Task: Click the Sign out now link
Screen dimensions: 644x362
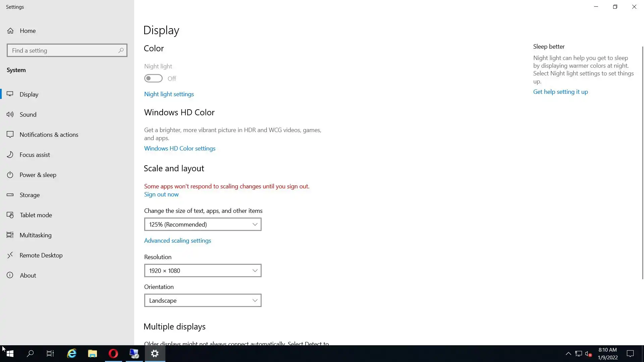Action: coord(161,194)
